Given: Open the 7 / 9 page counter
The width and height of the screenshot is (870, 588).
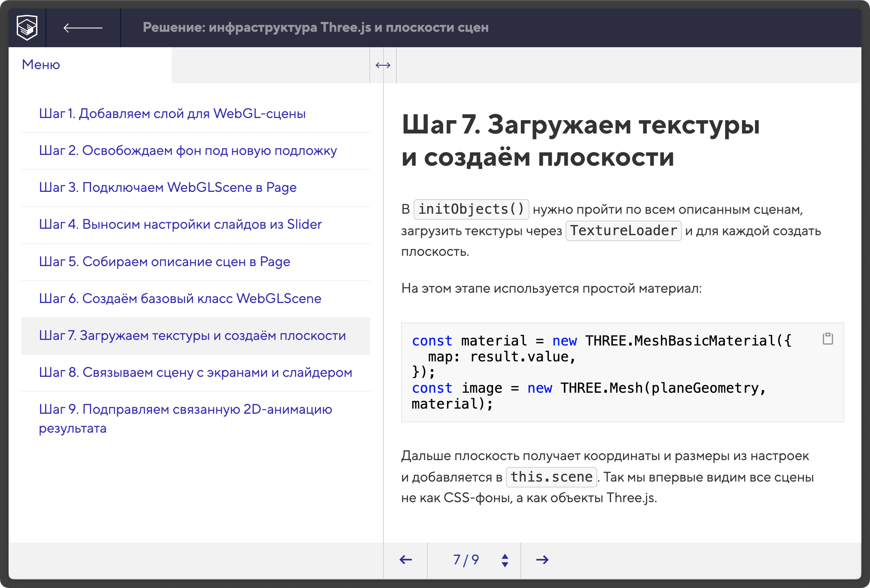Looking at the screenshot, I should click(x=466, y=560).
